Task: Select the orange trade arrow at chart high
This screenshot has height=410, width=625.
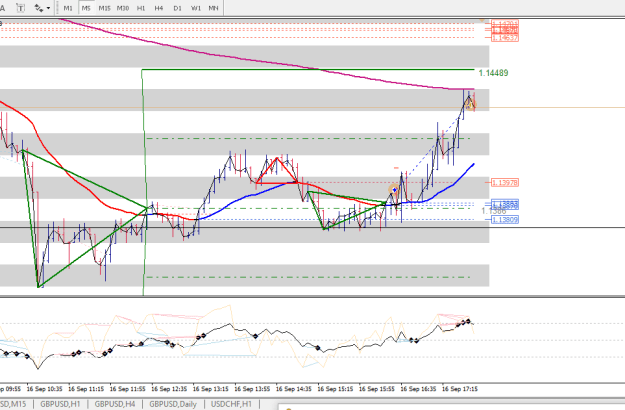Action: click(470, 105)
